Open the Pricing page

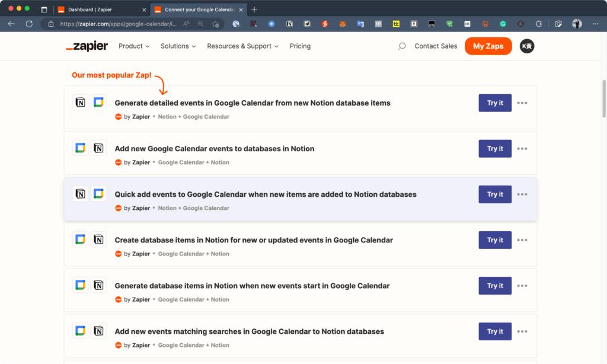click(x=300, y=46)
